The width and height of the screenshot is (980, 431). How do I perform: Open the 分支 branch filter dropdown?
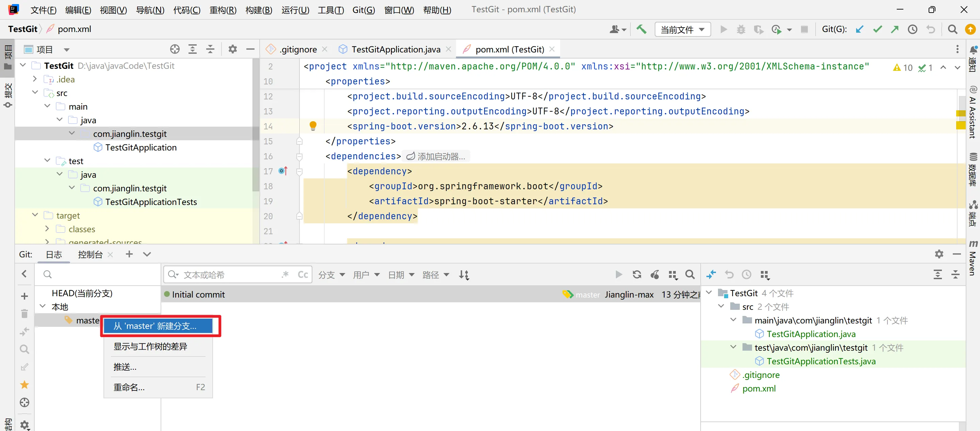[x=331, y=274]
